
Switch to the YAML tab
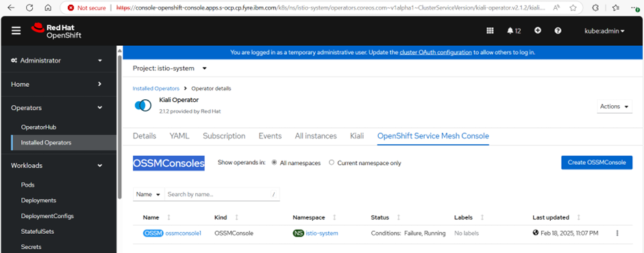(x=179, y=135)
